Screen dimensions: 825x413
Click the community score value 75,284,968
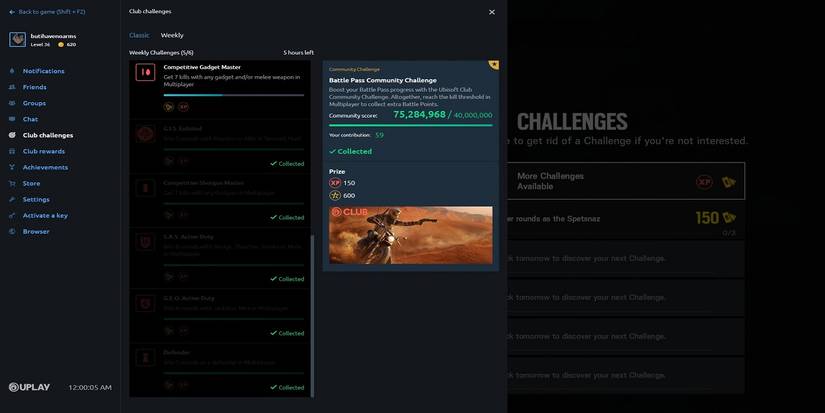419,115
